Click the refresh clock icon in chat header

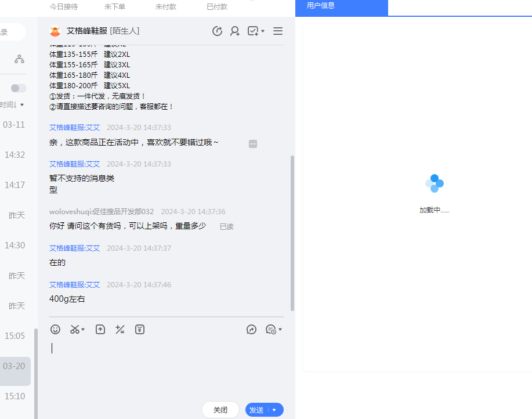218,31
